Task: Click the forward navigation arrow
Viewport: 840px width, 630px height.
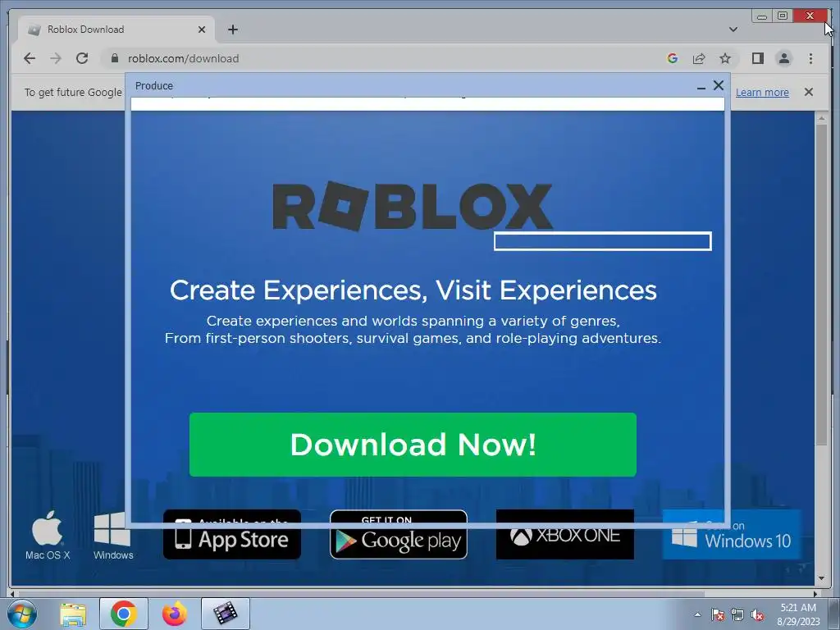Action: [x=56, y=58]
